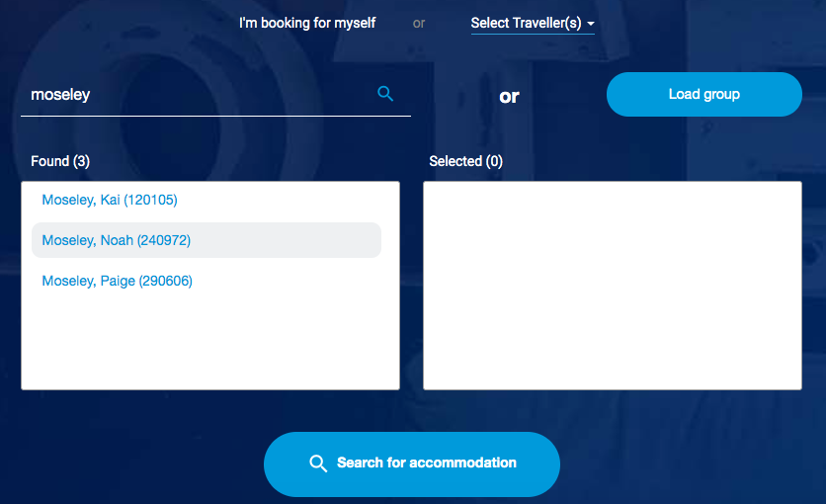Open the Select Traveller(s) dropdown

(x=533, y=23)
